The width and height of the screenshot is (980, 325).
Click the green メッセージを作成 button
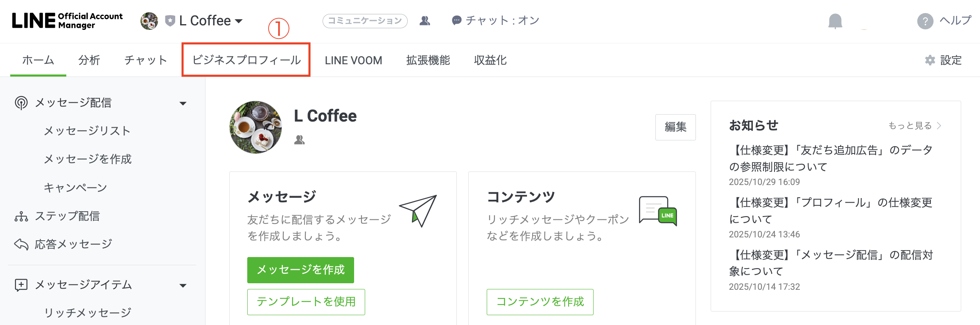pos(300,270)
